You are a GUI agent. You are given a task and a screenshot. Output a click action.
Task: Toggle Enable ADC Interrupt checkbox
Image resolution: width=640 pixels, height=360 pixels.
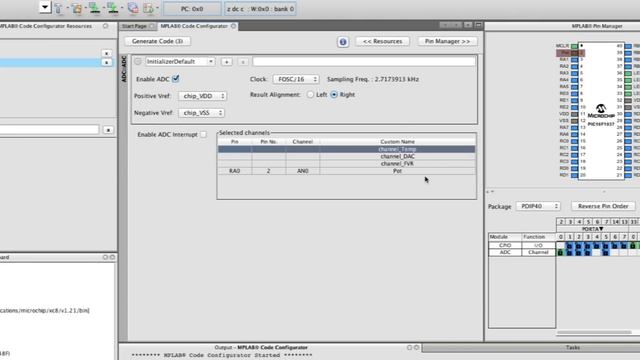tap(203, 134)
